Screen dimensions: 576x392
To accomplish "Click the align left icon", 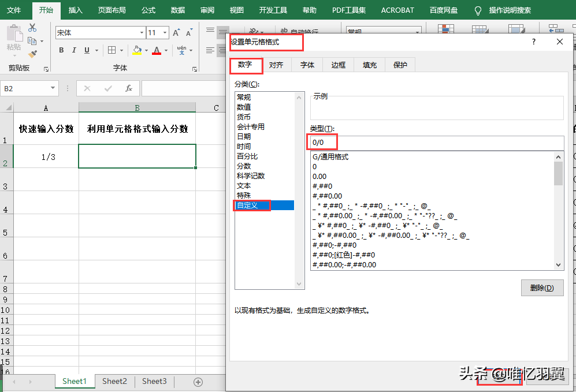I will [210, 50].
